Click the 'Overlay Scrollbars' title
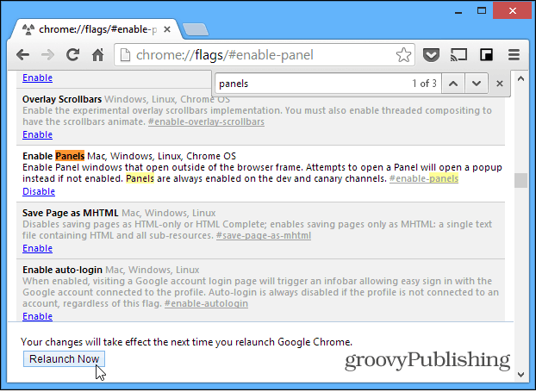This screenshot has height=392, width=536. 62,99
